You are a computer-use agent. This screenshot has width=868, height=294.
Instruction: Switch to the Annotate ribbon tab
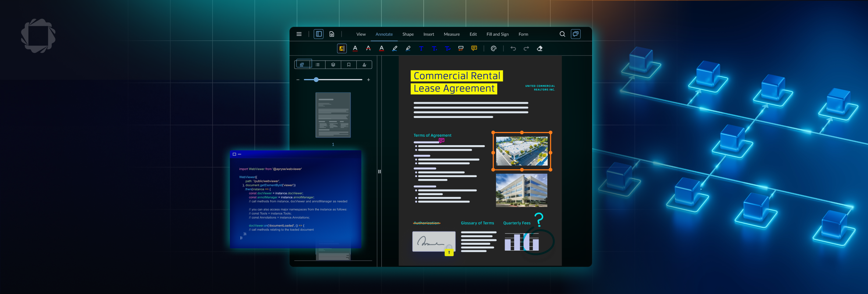[x=384, y=34]
